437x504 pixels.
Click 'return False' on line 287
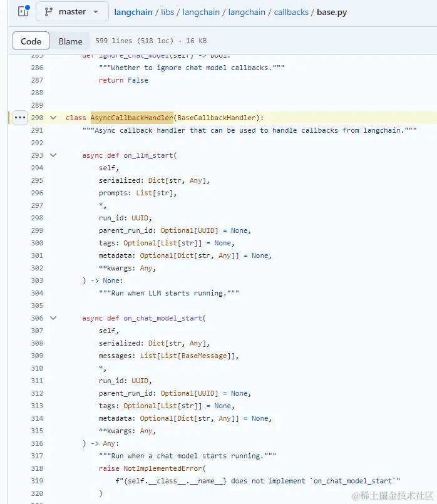123,80
